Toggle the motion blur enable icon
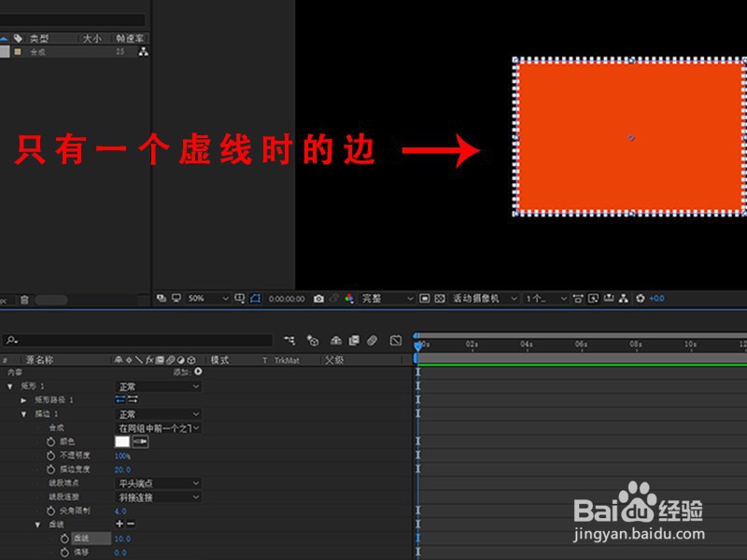 (373, 340)
